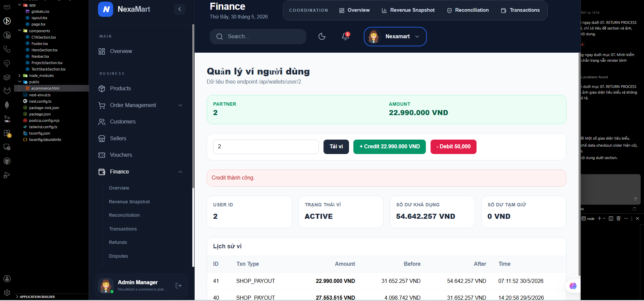Expand the node_modules folder
Image resolution: width=644 pixels, height=301 pixels.
point(20,76)
